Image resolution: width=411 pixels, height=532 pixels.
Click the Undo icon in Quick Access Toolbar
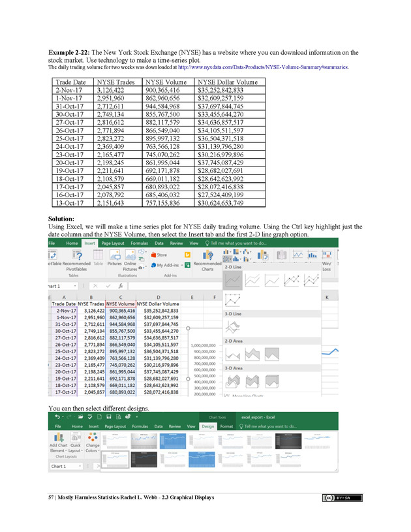(x=57, y=416)
